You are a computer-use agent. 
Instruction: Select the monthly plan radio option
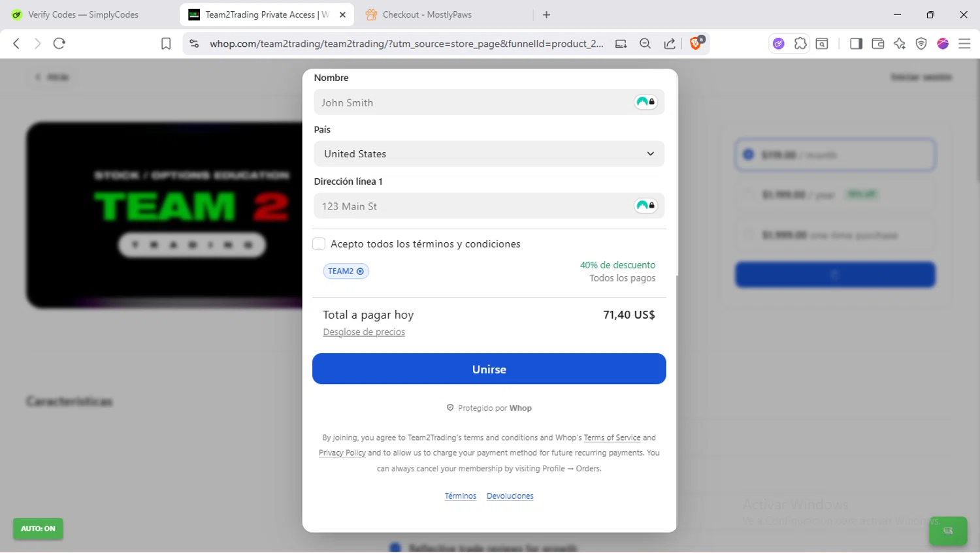click(x=749, y=155)
